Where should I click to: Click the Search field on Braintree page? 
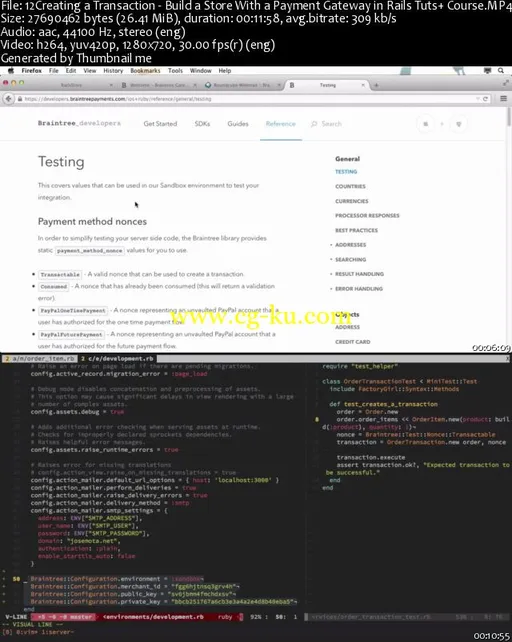point(331,124)
